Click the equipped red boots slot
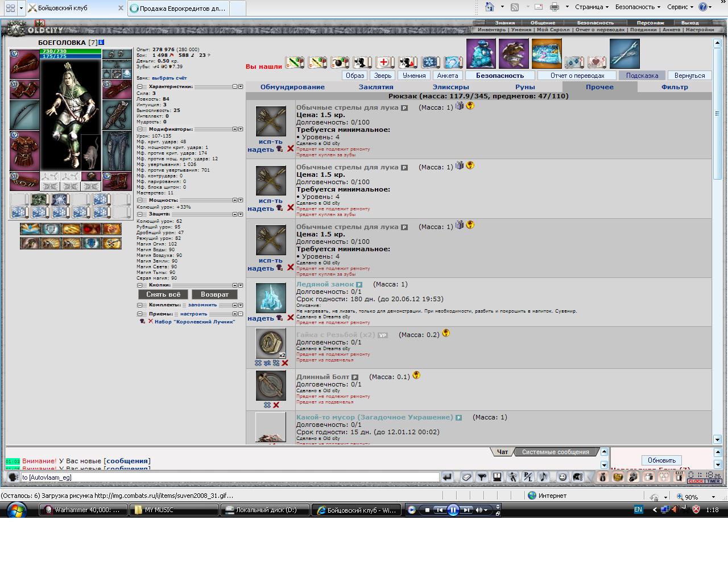Screen dimensions: 728x582 click(x=117, y=181)
